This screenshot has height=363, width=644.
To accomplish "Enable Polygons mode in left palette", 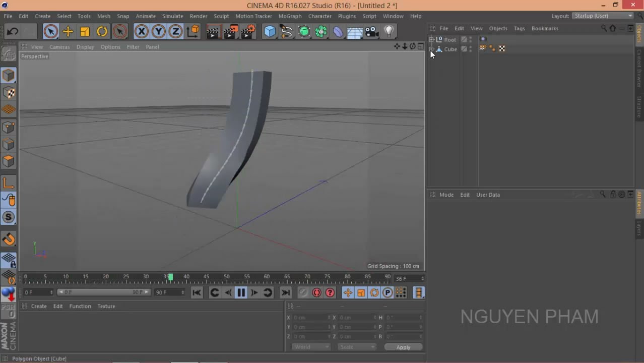I will 9,161.
